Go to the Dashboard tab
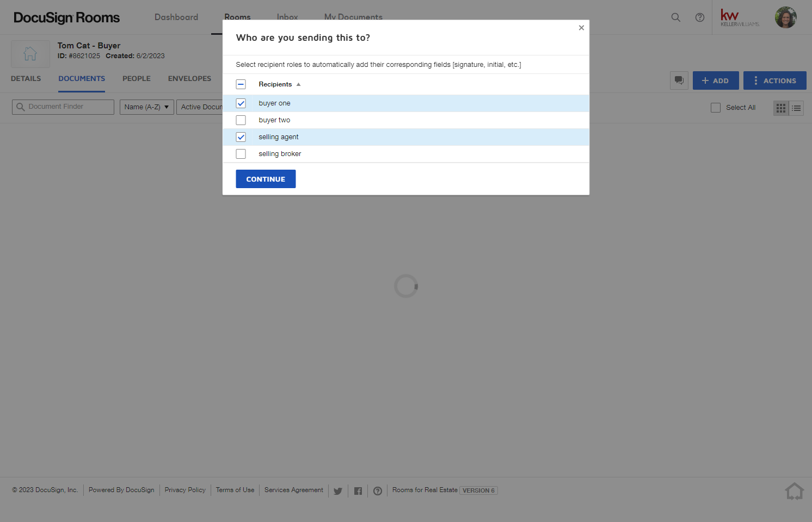The image size is (812, 522). coord(176,17)
